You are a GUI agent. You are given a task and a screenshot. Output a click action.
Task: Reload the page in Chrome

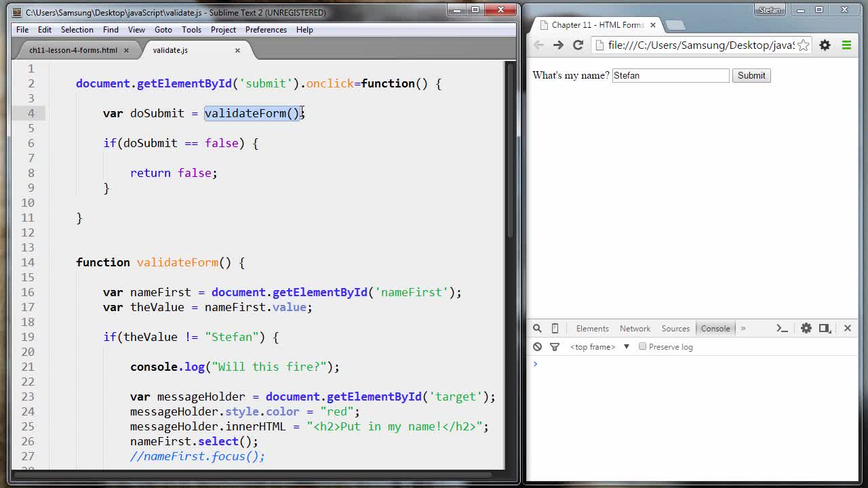(x=578, y=45)
